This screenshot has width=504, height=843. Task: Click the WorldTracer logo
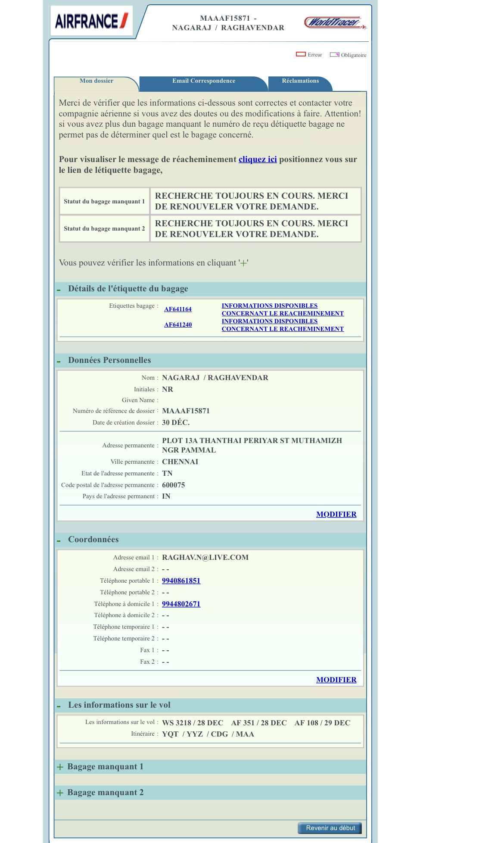pos(336,22)
